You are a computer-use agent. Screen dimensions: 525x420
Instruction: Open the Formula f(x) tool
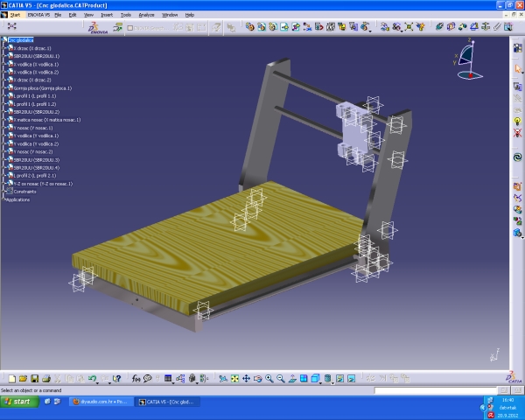coord(136,378)
